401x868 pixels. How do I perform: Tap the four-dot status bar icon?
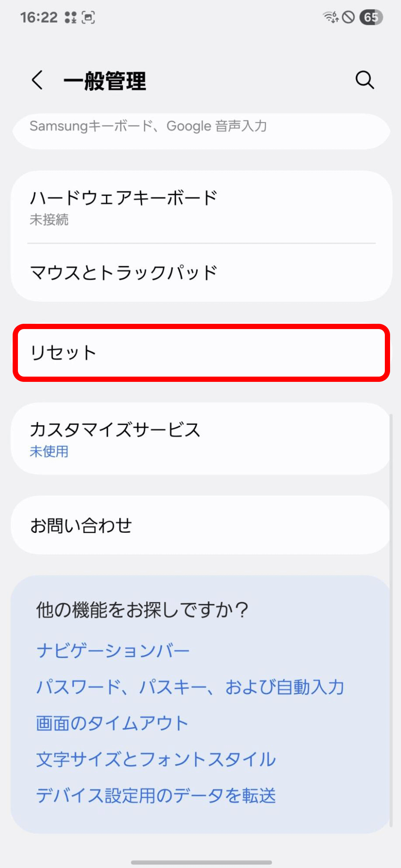(70, 17)
